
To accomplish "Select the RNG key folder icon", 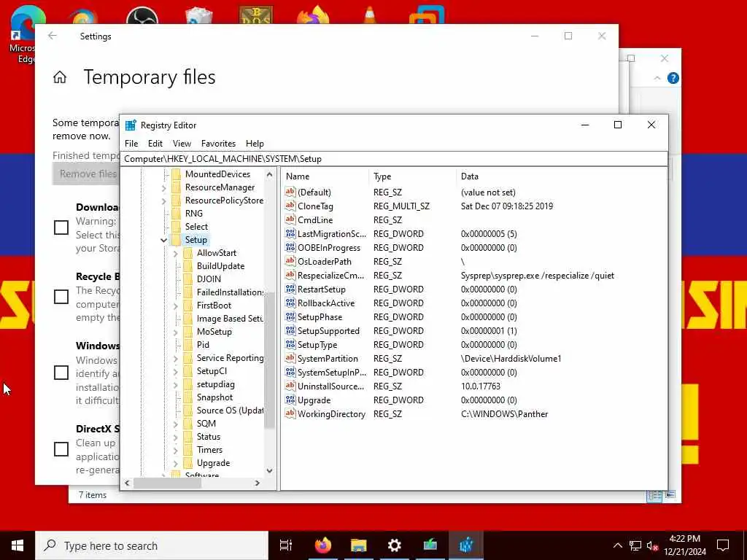I will tap(176, 214).
